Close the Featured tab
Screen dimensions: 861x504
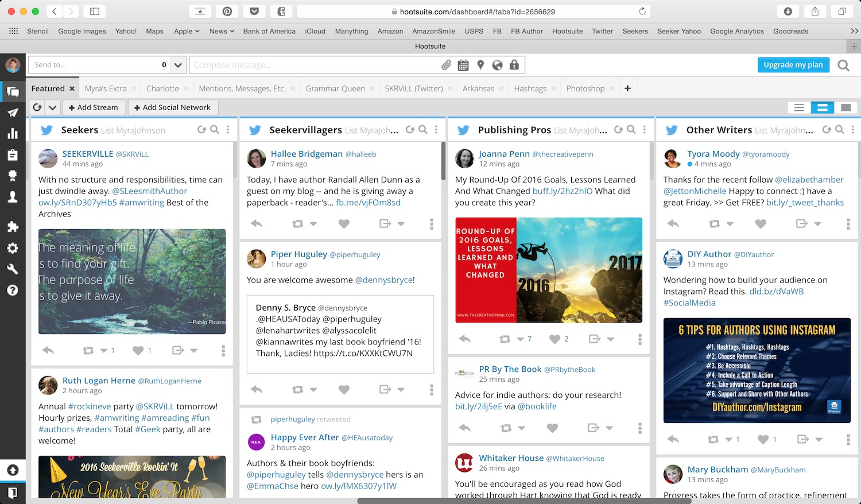pyautogui.click(x=72, y=88)
